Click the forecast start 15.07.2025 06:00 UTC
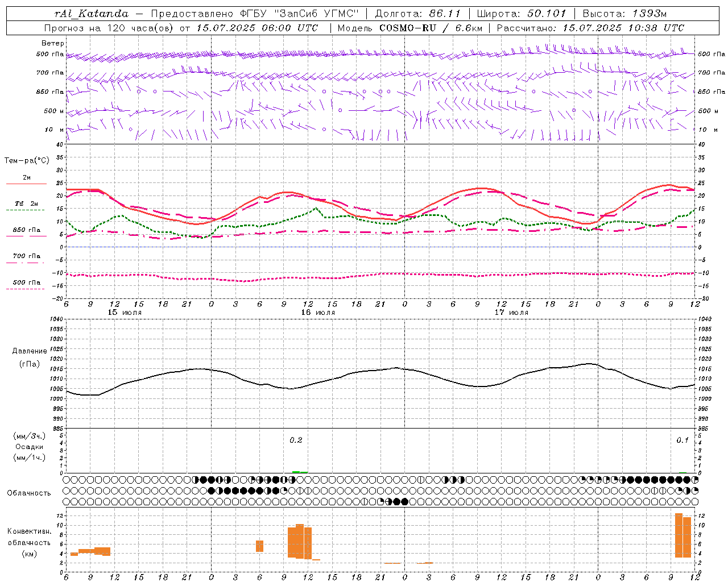The image size is (728, 582). 257,28
